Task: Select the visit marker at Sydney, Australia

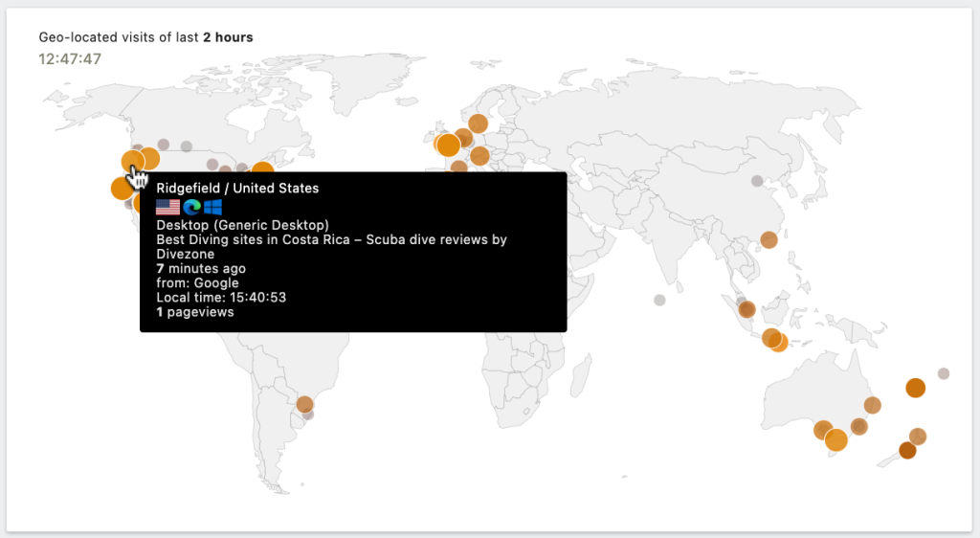Action: 859,427
